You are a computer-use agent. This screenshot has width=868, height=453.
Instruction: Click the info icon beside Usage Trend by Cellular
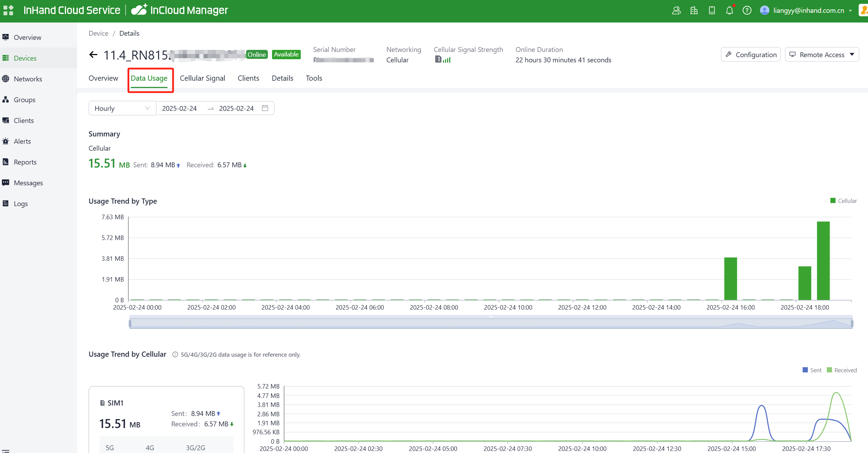click(x=175, y=354)
